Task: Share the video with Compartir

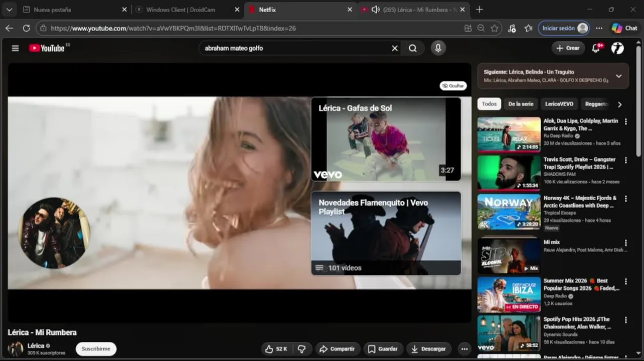Action: [x=338, y=349]
